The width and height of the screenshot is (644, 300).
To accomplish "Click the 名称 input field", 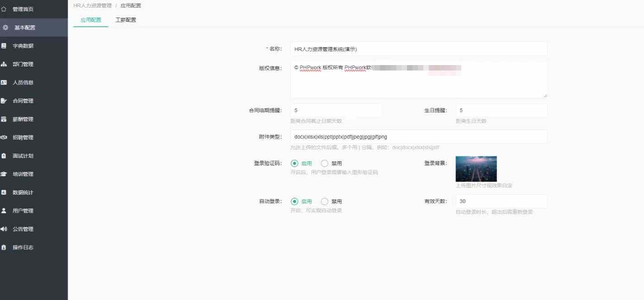I will (418, 49).
